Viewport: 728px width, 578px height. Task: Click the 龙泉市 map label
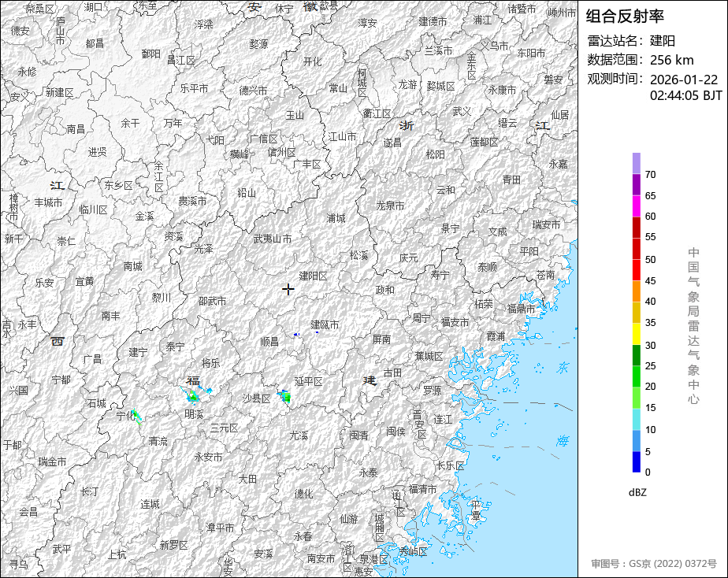390,206
